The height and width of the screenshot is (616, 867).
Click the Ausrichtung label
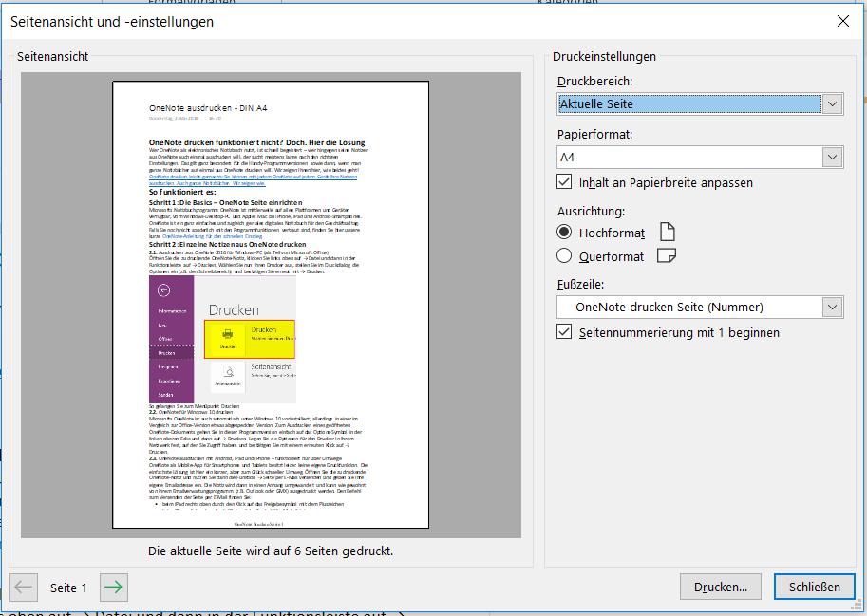pos(591,211)
